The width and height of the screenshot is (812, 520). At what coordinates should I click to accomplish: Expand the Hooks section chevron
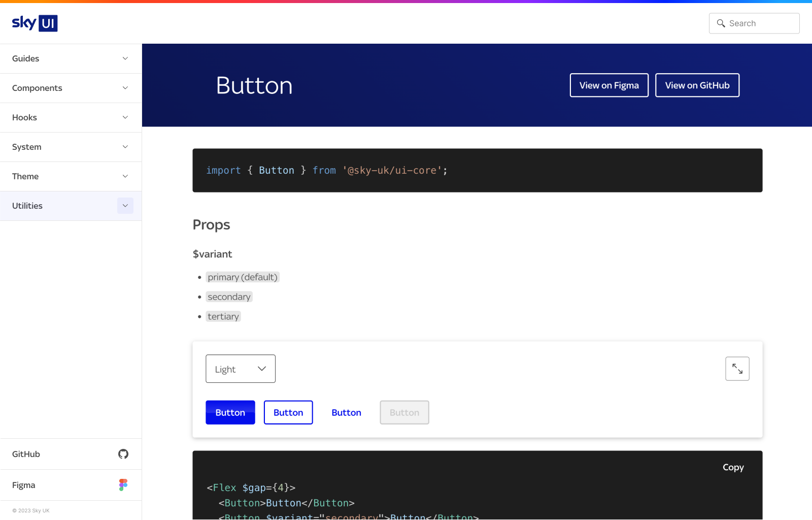click(x=125, y=117)
